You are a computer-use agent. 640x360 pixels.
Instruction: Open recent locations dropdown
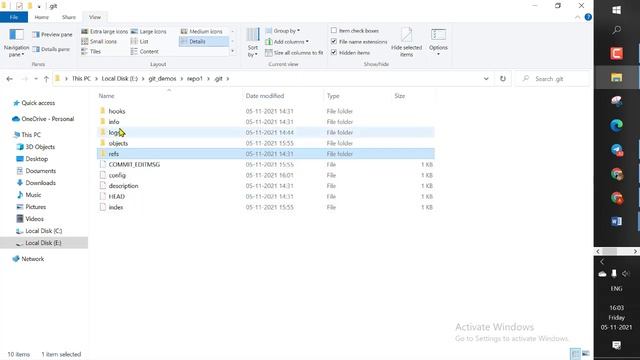pyautogui.click(x=36, y=79)
